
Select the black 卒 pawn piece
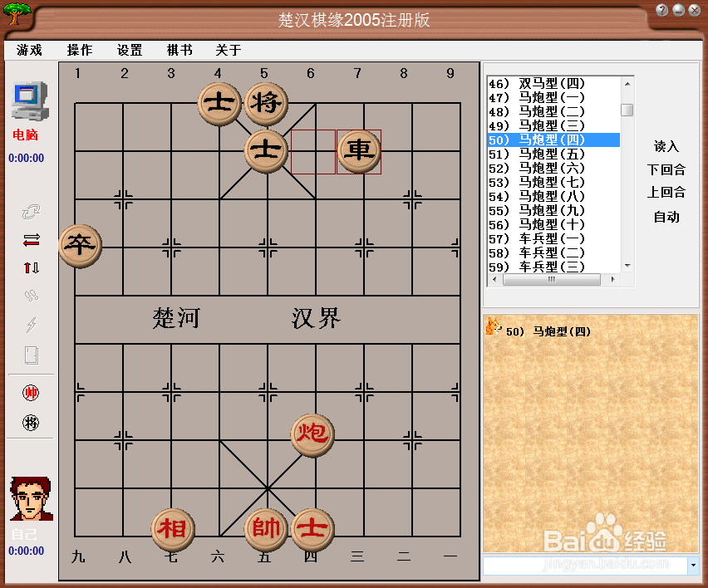coord(80,246)
